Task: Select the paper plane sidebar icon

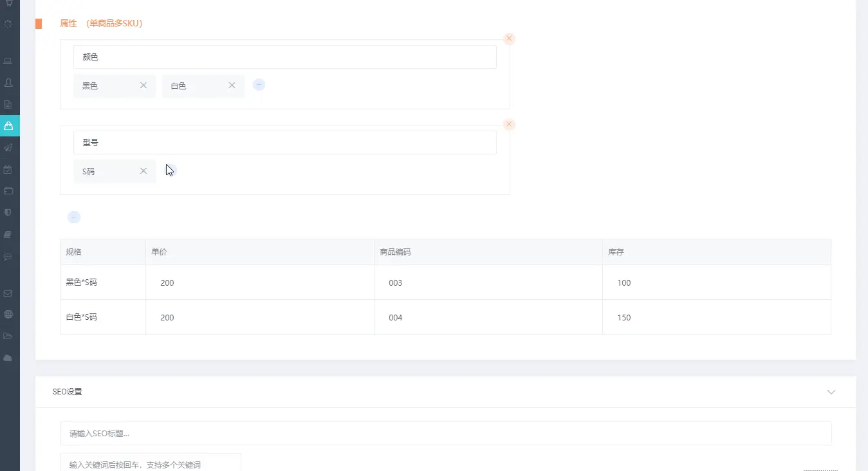Action: [8, 148]
